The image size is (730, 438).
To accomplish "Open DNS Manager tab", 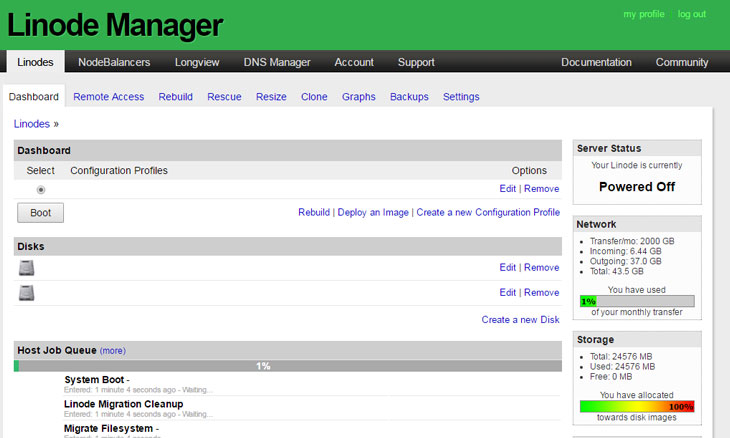I will (x=277, y=62).
